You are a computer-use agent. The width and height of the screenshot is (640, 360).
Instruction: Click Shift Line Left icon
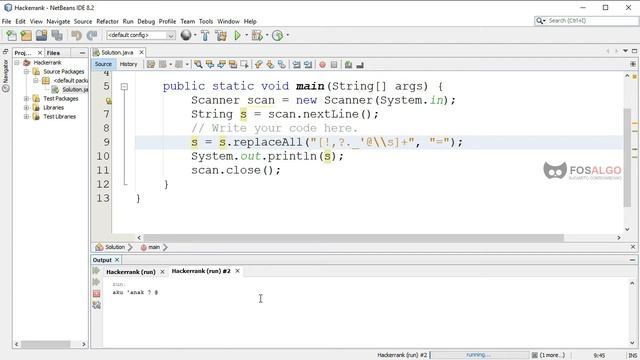pyautogui.click(x=296, y=64)
